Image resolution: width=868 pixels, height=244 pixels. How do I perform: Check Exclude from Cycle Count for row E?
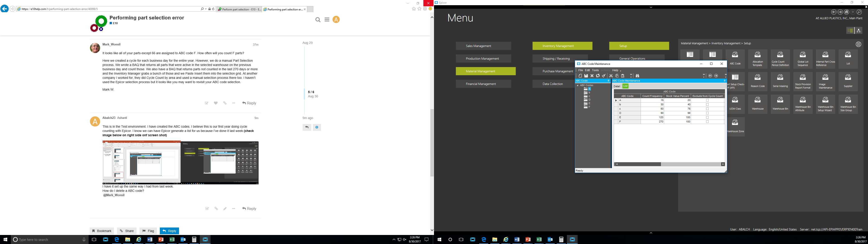click(707, 118)
